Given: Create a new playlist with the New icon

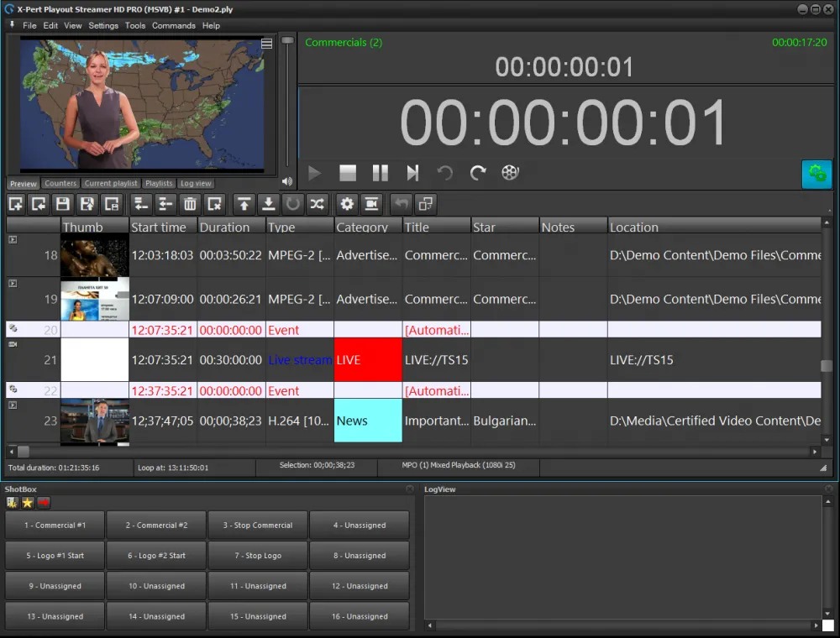Looking at the screenshot, I should coord(14,204).
